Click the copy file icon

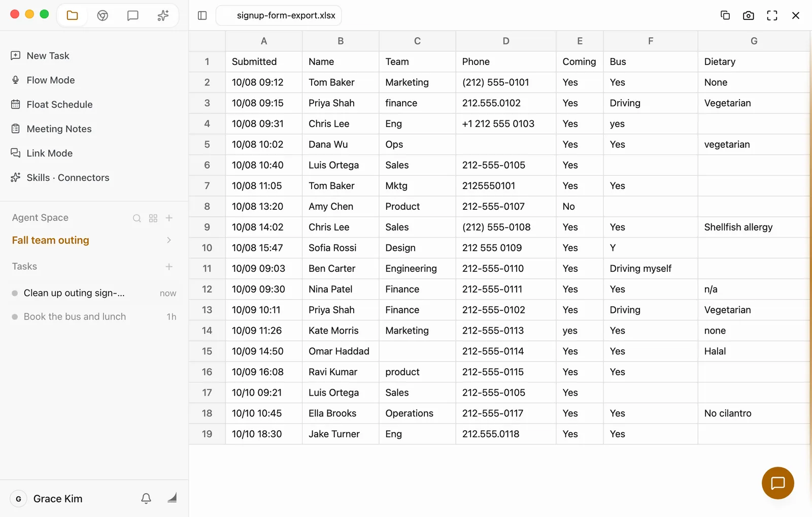[x=725, y=15]
